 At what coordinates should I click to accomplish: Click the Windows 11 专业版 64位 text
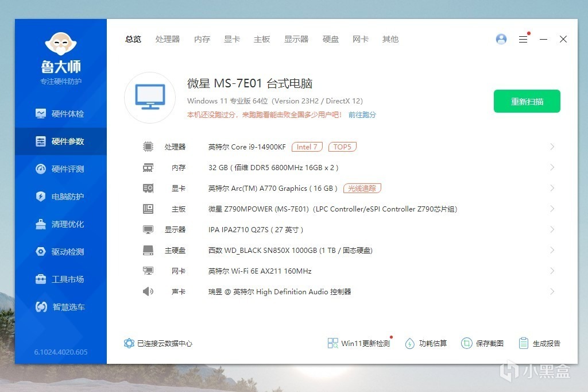pos(275,101)
